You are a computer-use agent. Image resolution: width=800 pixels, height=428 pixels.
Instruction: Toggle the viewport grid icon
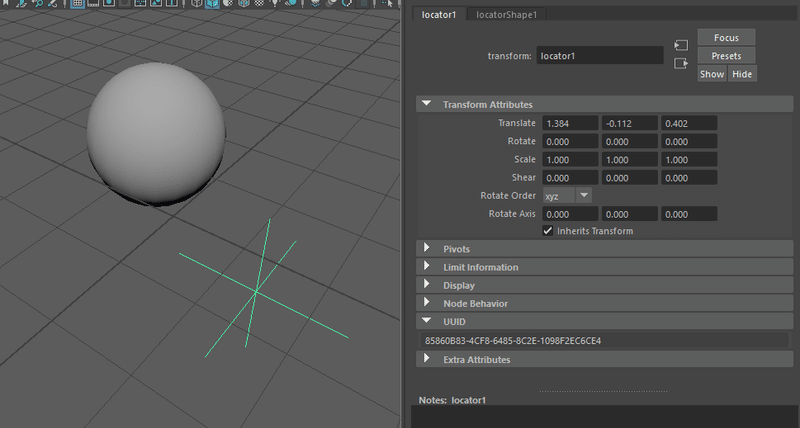77,3
